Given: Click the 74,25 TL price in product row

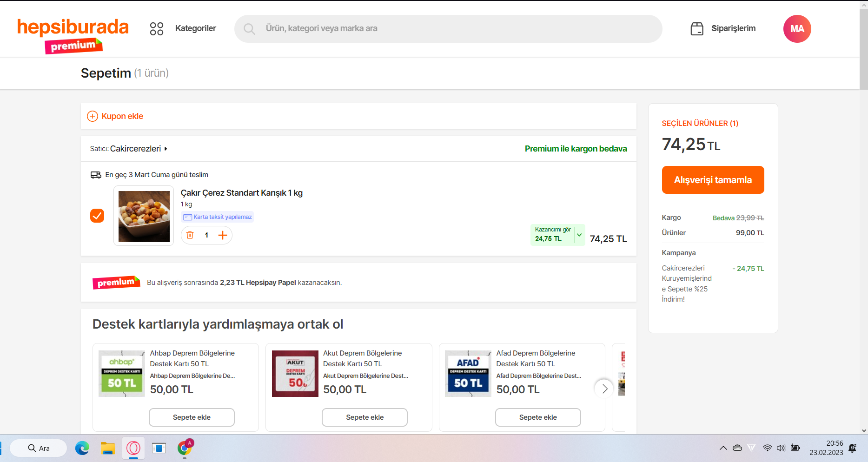Looking at the screenshot, I should [609, 239].
